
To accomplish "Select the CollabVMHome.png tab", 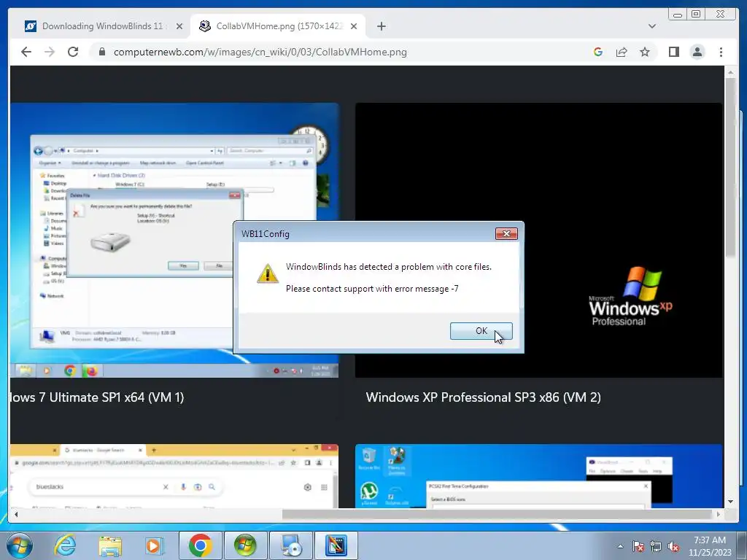I will (279, 26).
